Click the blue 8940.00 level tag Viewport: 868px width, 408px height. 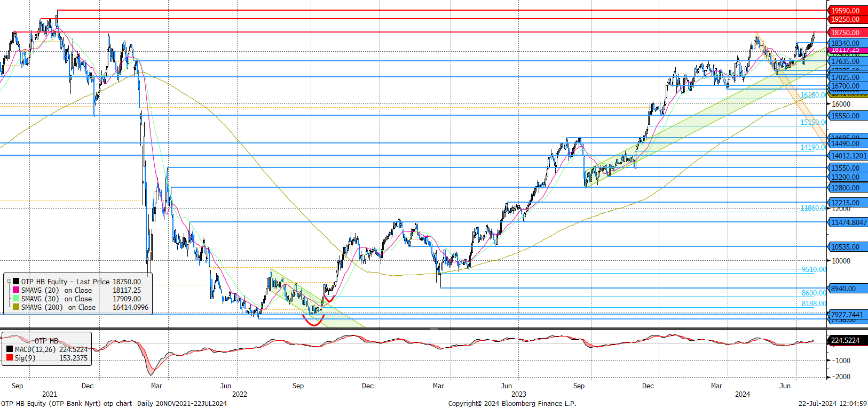point(847,289)
